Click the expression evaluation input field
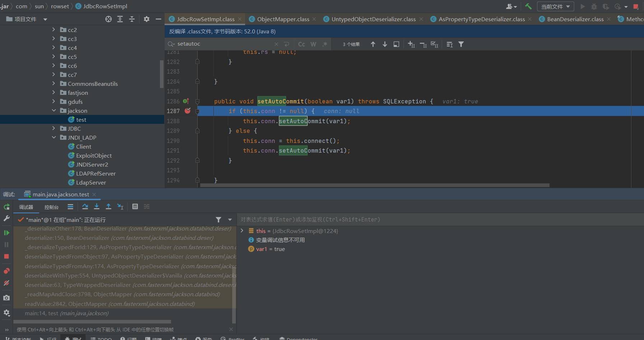644x340 pixels. (x=440, y=219)
